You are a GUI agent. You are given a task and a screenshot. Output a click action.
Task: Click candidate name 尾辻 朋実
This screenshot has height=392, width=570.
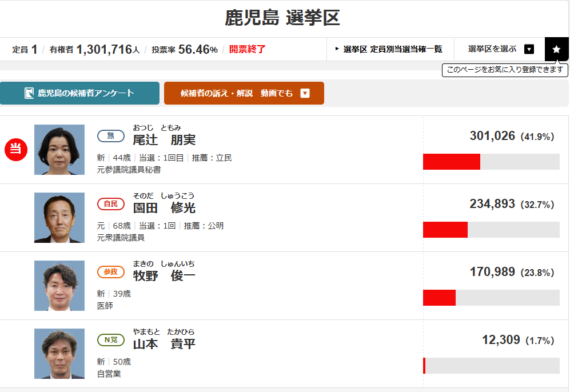[164, 140]
